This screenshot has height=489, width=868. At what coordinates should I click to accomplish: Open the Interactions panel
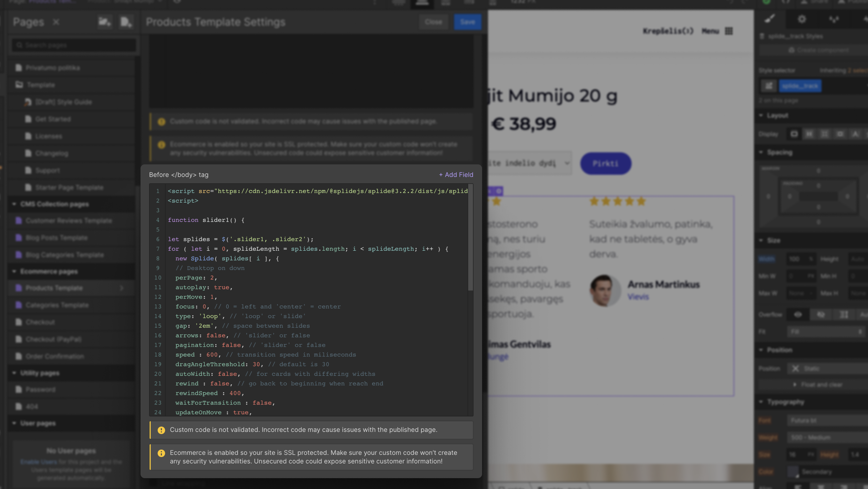click(834, 19)
